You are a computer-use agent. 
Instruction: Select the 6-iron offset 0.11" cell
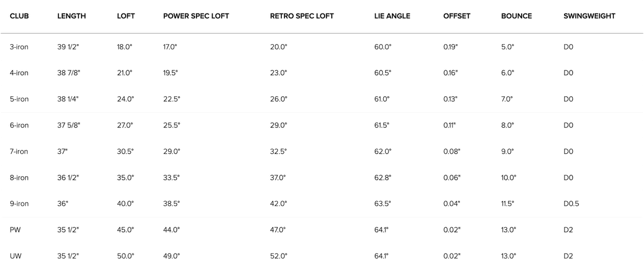pyautogui.click(x=451, y=125)
